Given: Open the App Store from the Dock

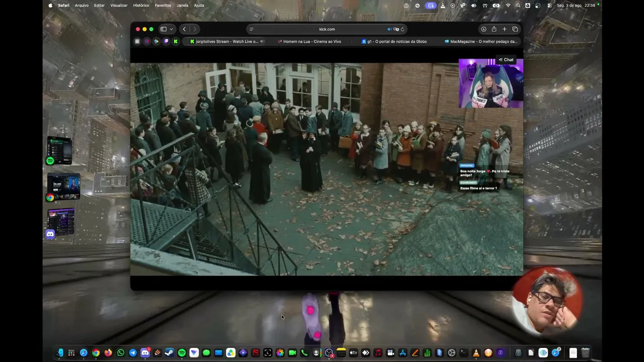Looking at the screenshot, I should (403, 353).
